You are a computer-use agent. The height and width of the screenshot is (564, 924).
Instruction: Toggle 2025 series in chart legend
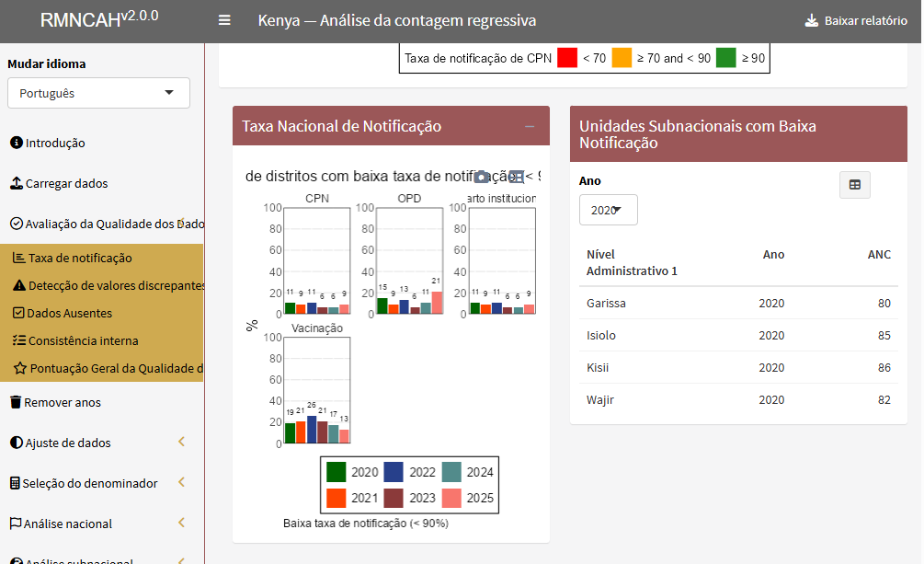pos(468,499)
